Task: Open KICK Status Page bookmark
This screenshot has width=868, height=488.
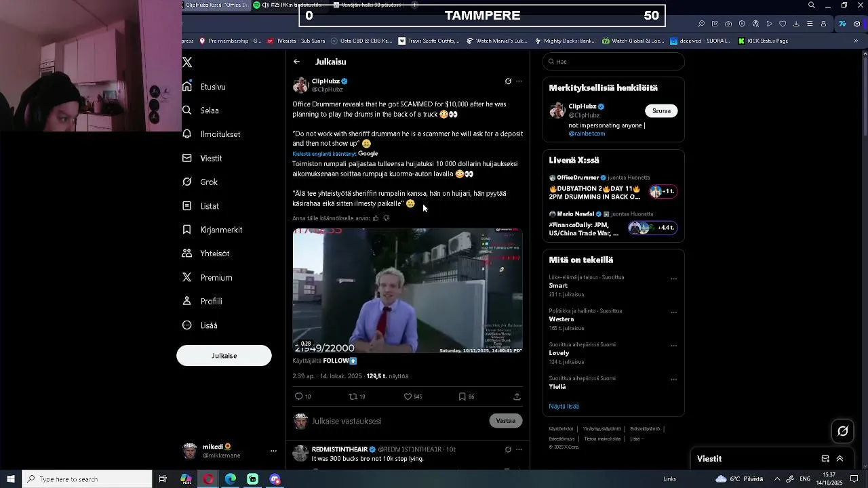Action: [763, 41]
